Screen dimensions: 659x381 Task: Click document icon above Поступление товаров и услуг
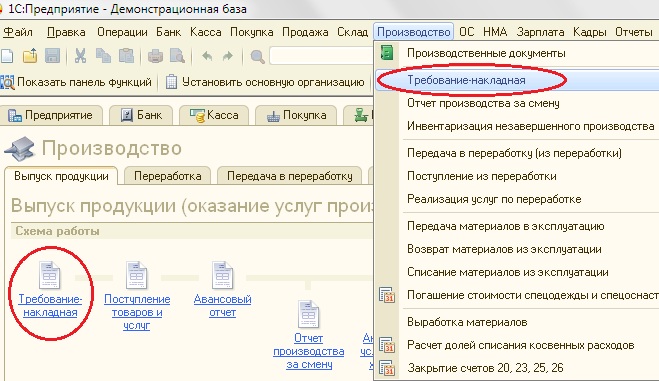(x=137, y=276)
